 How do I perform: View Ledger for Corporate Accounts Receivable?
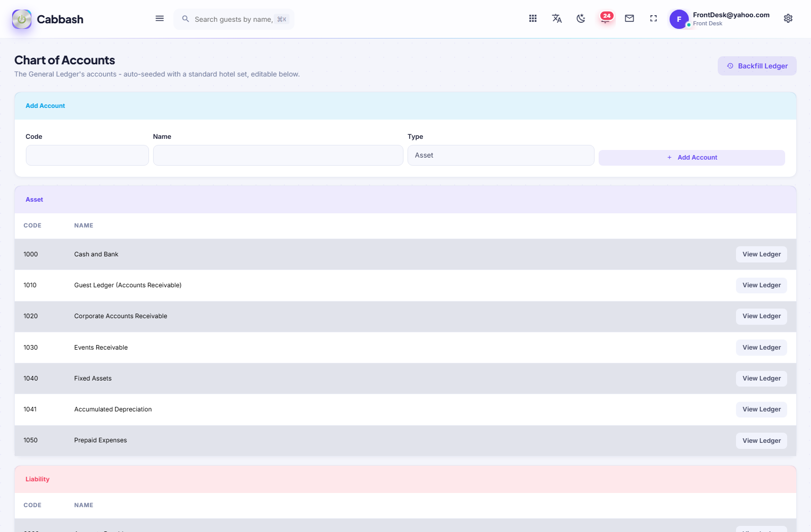tap(761, 316)
